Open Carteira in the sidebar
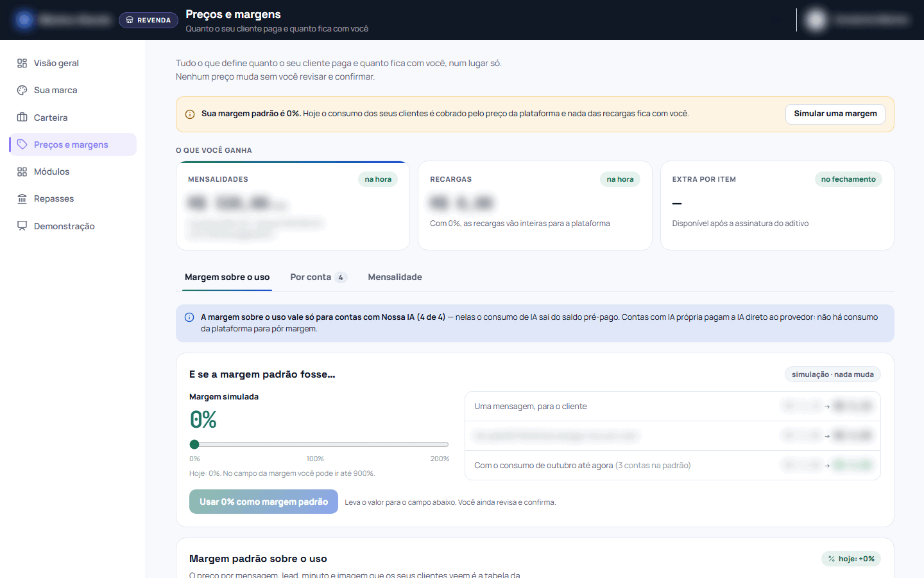This screenshot has width=924, height=578. [73, 118]
